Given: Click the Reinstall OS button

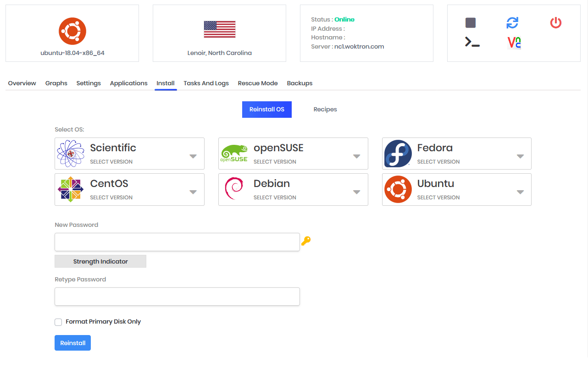Looking at the screenshot, I should (267, 110).
